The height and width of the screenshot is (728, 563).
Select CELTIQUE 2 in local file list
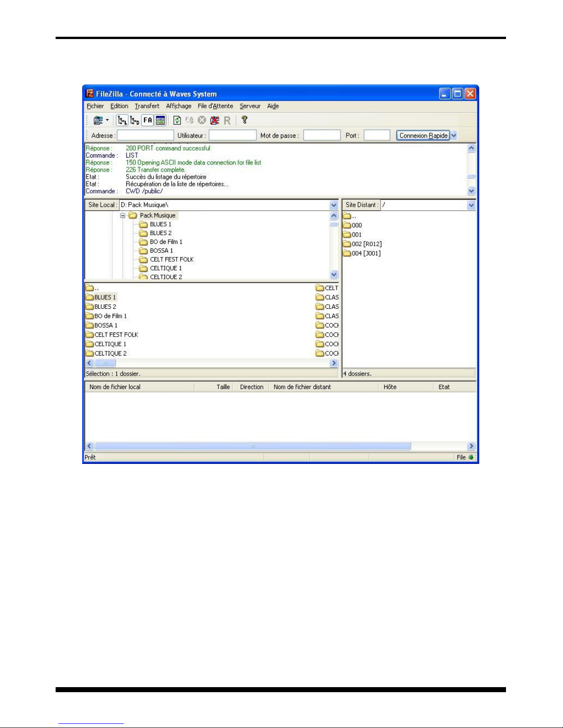click(x=110, y=353)
